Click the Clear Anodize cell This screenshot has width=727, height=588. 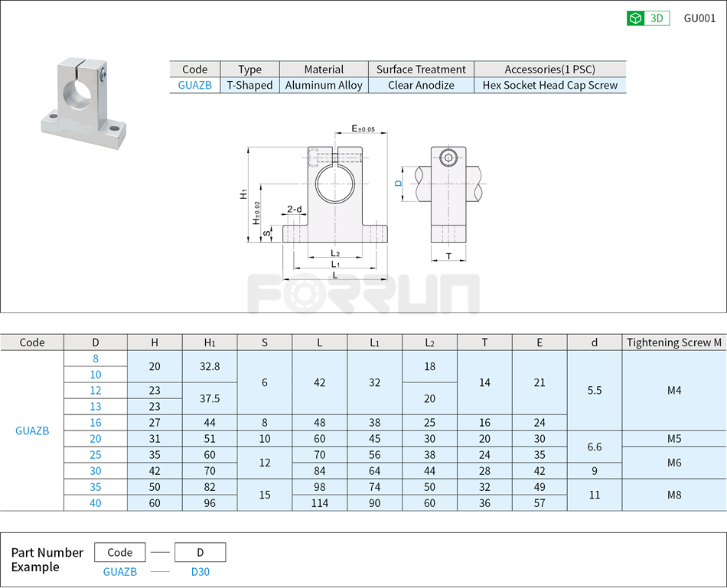click(421, 86)
